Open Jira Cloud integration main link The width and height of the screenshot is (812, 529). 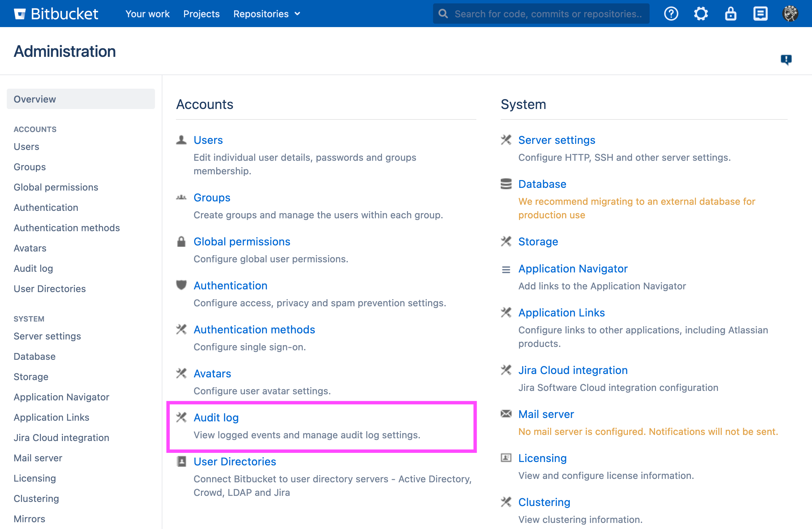click(x=573, y=370)
